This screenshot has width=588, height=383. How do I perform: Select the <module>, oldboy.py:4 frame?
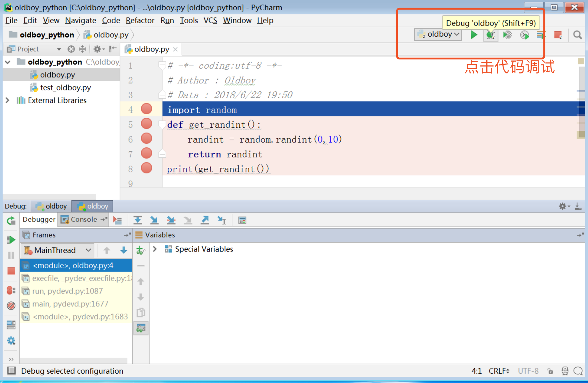[x=76, y=265]
